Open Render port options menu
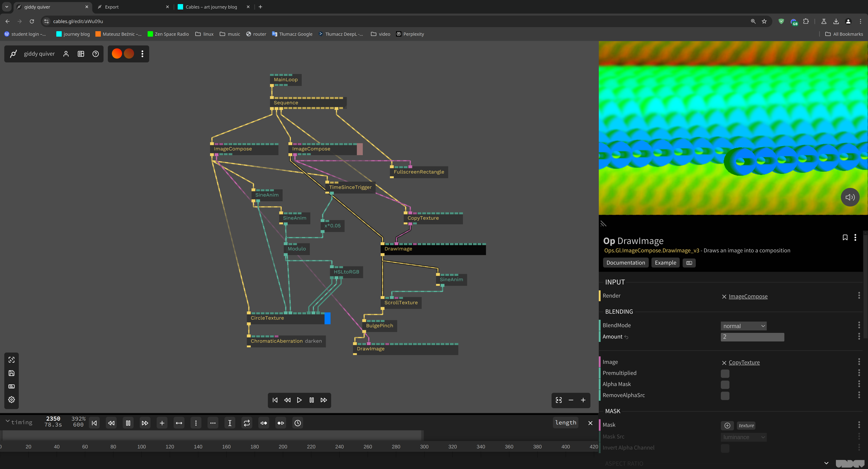The height and width of the screenshot is (469, 868). click(859, 295)
